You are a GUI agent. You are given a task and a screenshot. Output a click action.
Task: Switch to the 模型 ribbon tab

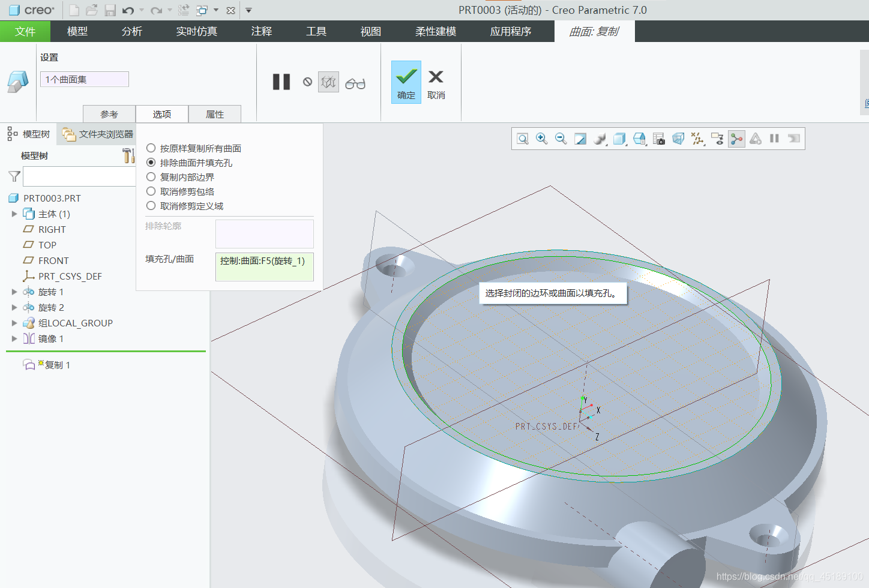(77, 31)
